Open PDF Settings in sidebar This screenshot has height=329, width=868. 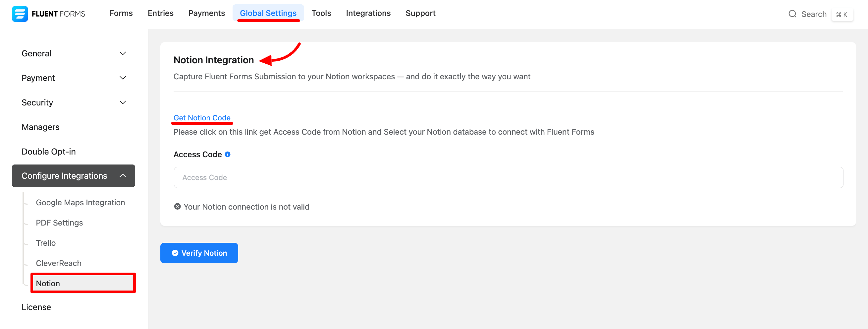(59, 223)
